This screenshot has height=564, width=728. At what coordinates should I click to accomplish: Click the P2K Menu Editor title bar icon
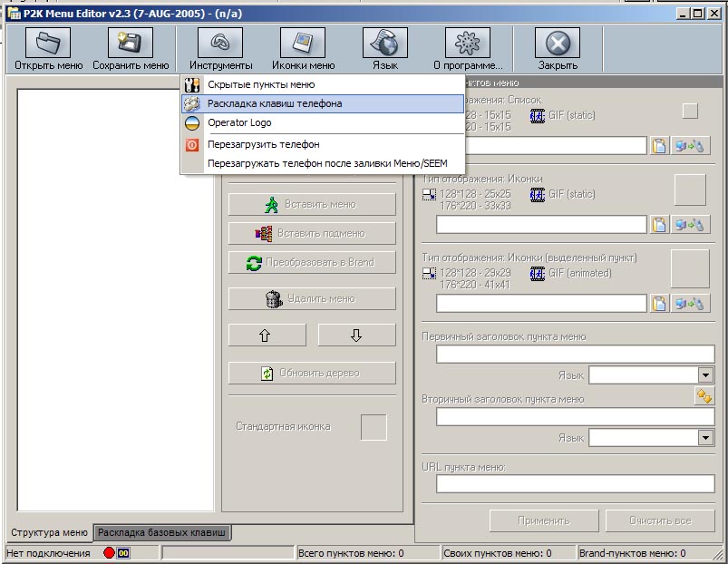coord(15,14)
